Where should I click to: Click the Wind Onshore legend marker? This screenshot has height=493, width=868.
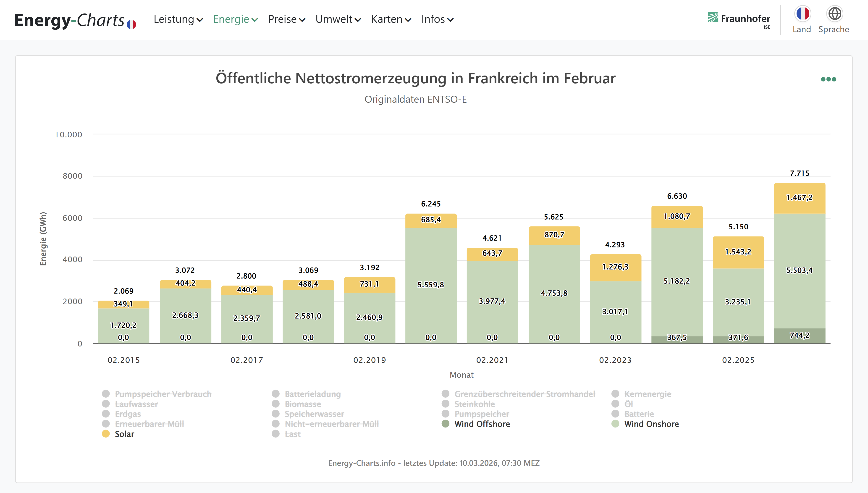click(616, 424)
